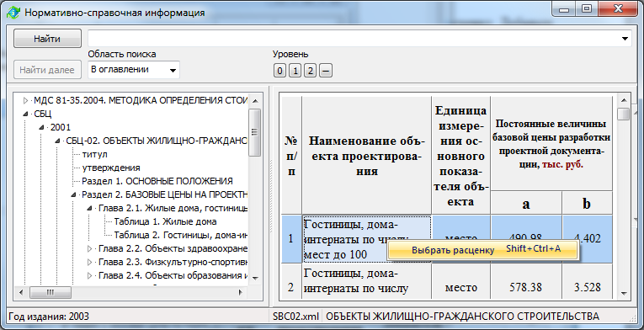
Task: Select the МДС 81-35.2004 МЕТОДИКА item
Action: click(x=141, y=100)
